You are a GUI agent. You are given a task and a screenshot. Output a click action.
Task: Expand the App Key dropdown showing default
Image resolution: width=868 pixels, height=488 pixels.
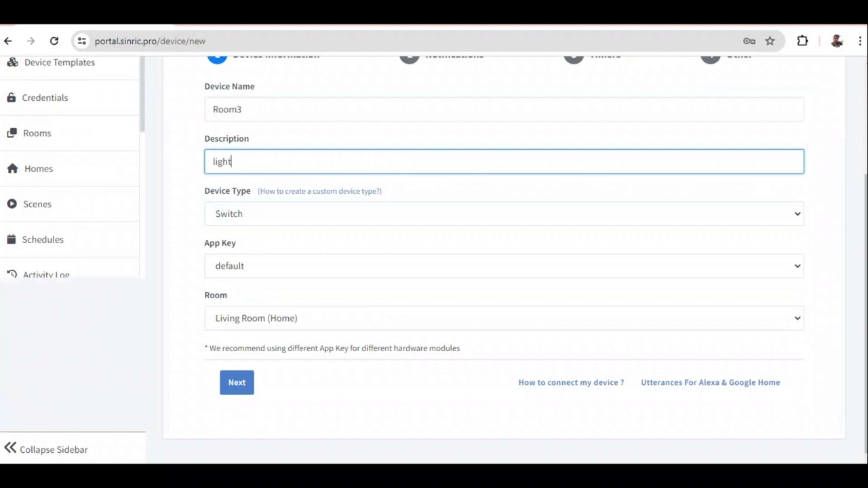(x=504, y=266)
